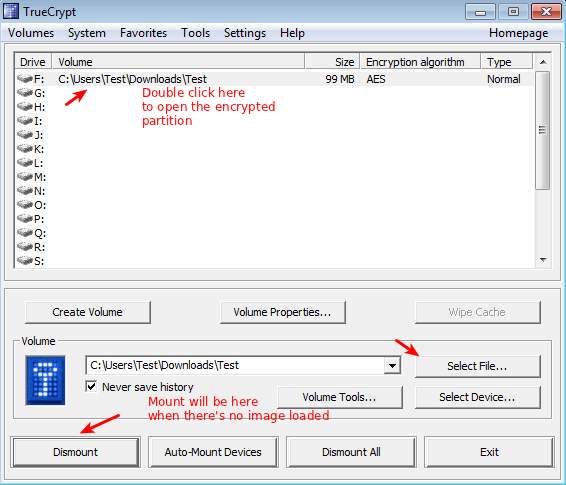This screenshot has height=485, width=566.
Task: Click the Dismount button
Action: (x=75, y=452)
